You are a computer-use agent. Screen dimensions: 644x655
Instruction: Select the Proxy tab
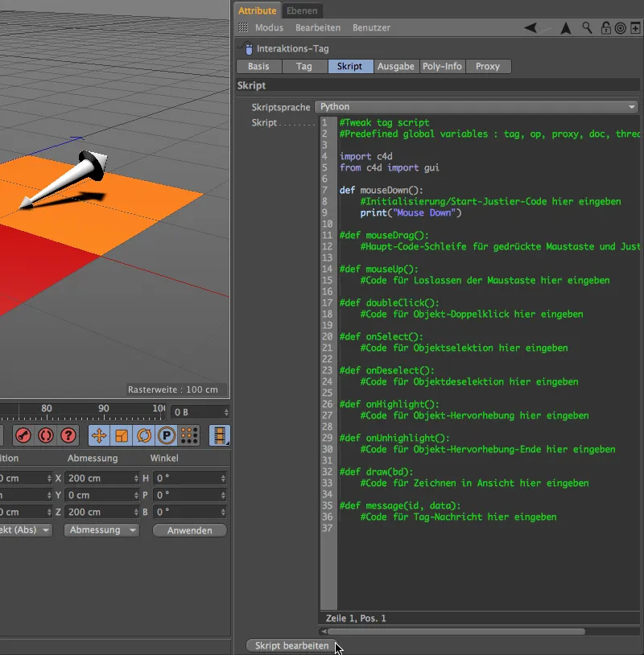click(488, 66)
